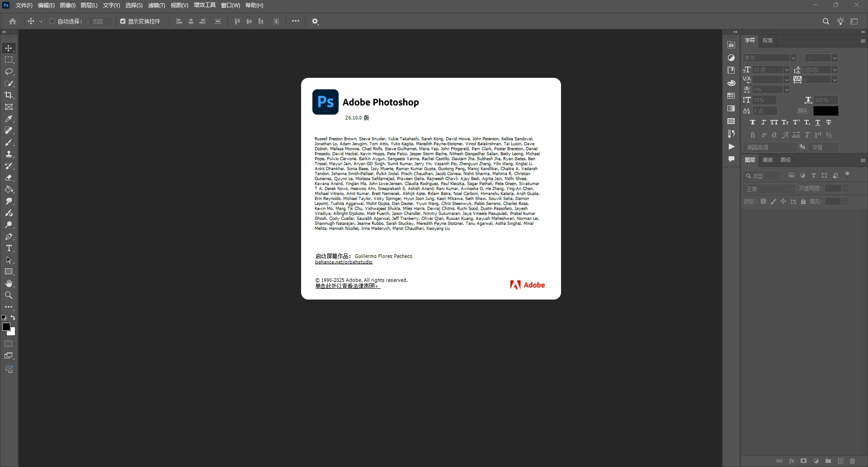868x467 pixels.
Task: Switch to the 段落 tab
Action: tap(768, 41)
